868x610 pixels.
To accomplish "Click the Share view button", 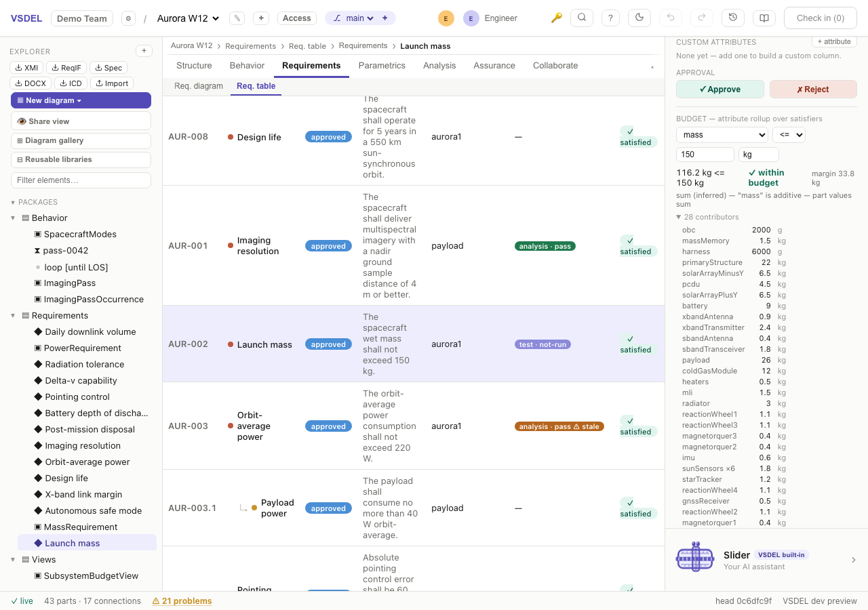I will (x=81, y=121).
